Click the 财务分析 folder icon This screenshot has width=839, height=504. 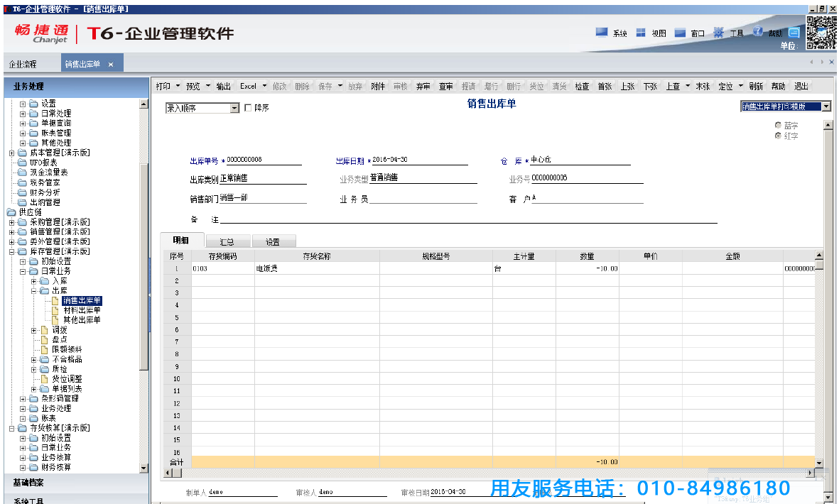(22, 192)
